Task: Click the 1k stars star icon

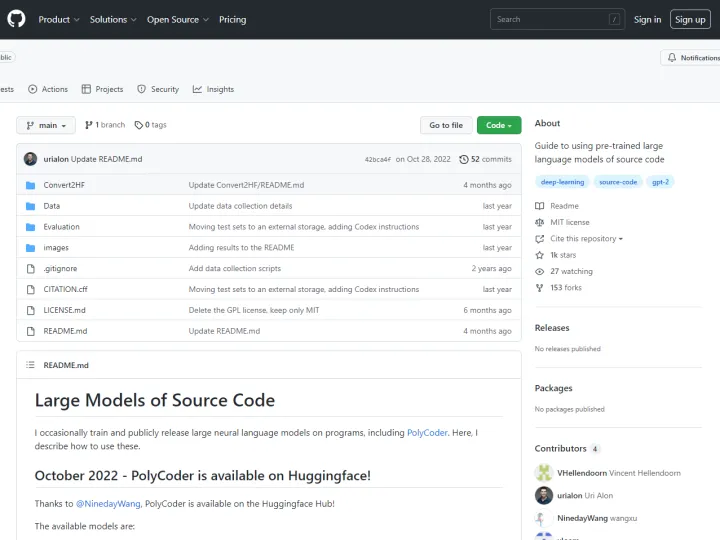Action: pos(540,255)
